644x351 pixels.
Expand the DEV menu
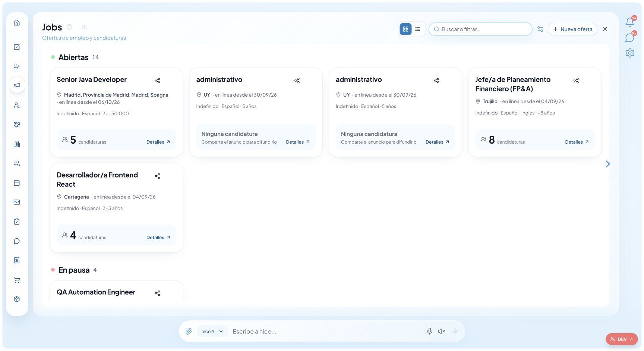point(622,339)
